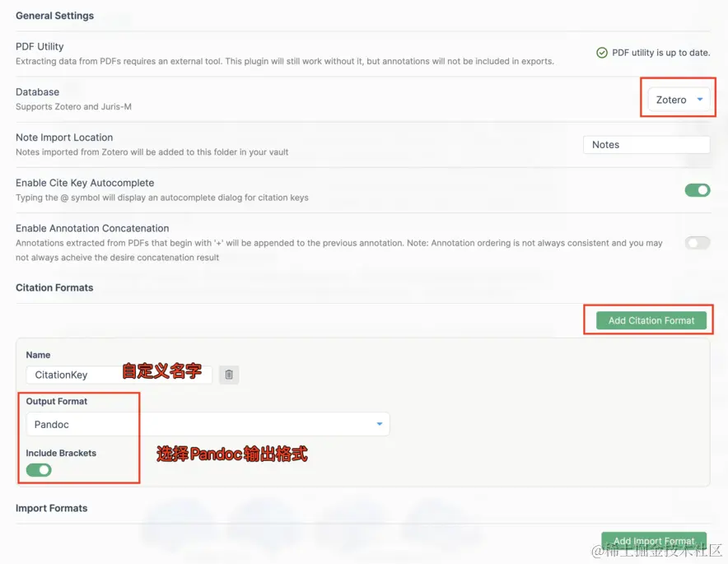Open the Database Zotero dropdown

click(x=679, y=100)
